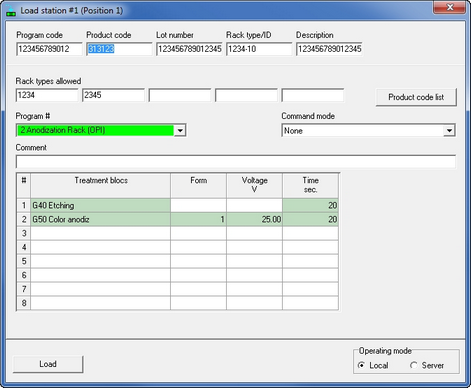The image size is (471, 388).
Task: Close the Load station dialog
Action: pyautogui.click(x=449, y=7)
